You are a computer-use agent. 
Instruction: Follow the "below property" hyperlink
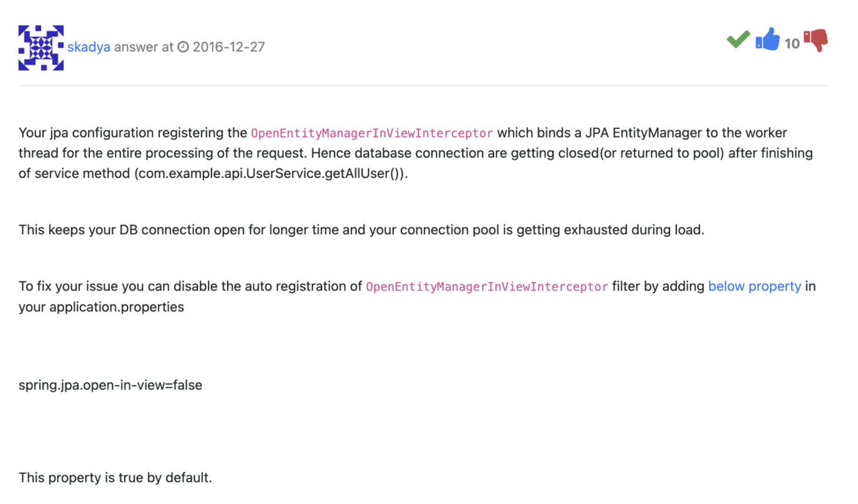755,286
